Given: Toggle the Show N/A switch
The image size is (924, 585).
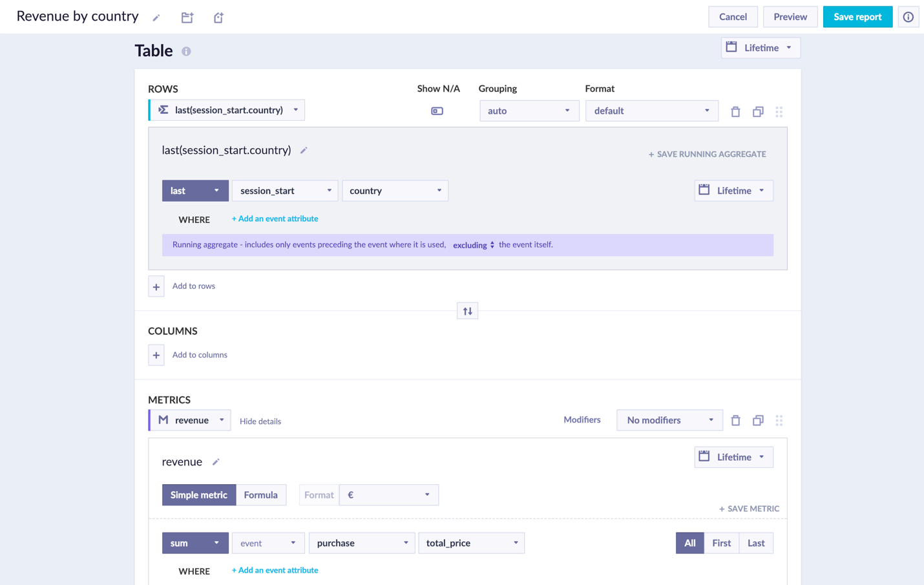Looking at the screenshot, I should point(437,111).
